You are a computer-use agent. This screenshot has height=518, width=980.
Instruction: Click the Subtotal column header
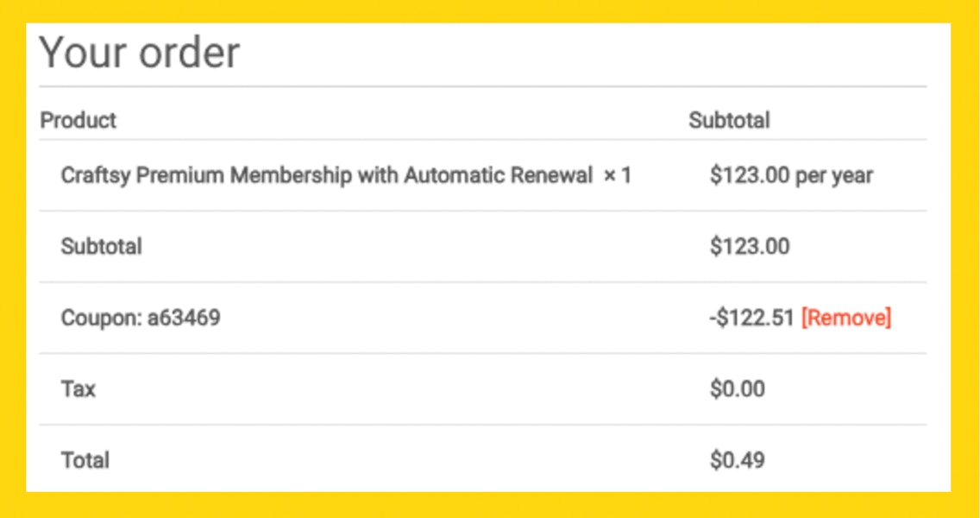pyautogui.click(x=729, y=119)
